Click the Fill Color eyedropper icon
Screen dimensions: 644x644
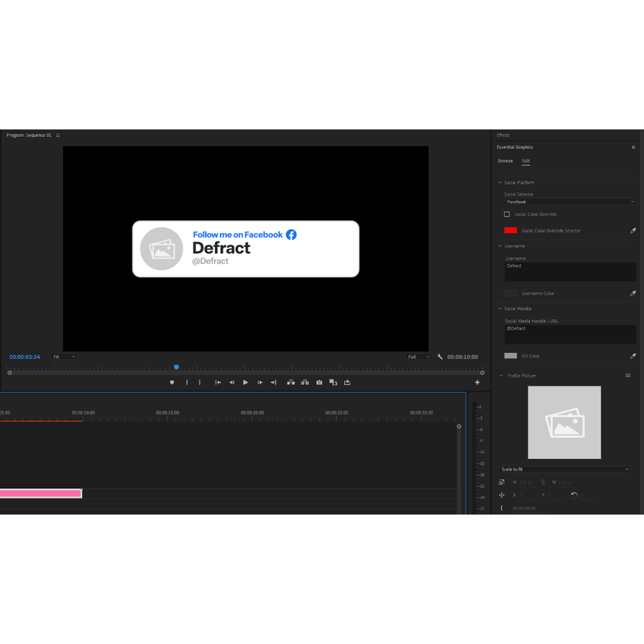coord(633,356)
